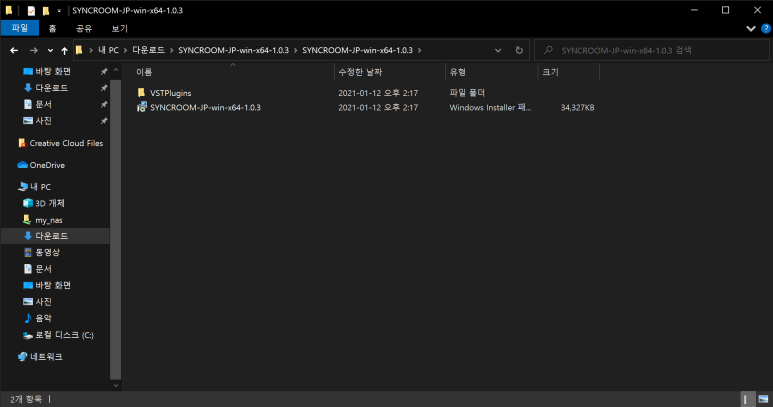The image size is (773, 407).
Task: Select the Windows Installer type cell
Action: [490, 107]
